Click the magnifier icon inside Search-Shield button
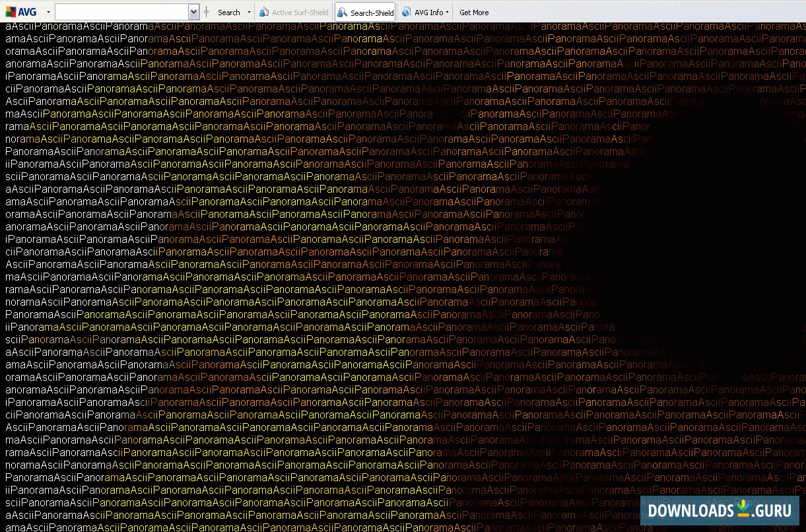The height and width of the screenshot is (532, 806). click(341, 12)
